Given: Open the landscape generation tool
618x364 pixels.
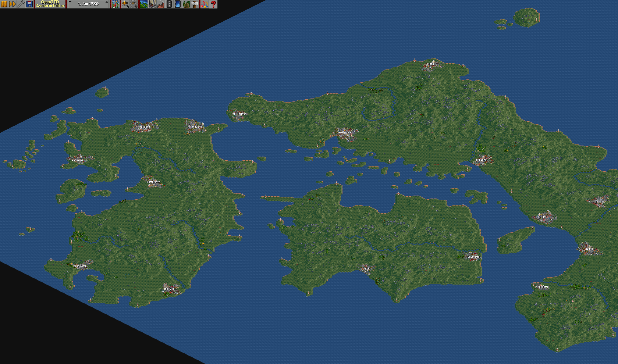Looking at the screenshot, I should click(143, 4).
